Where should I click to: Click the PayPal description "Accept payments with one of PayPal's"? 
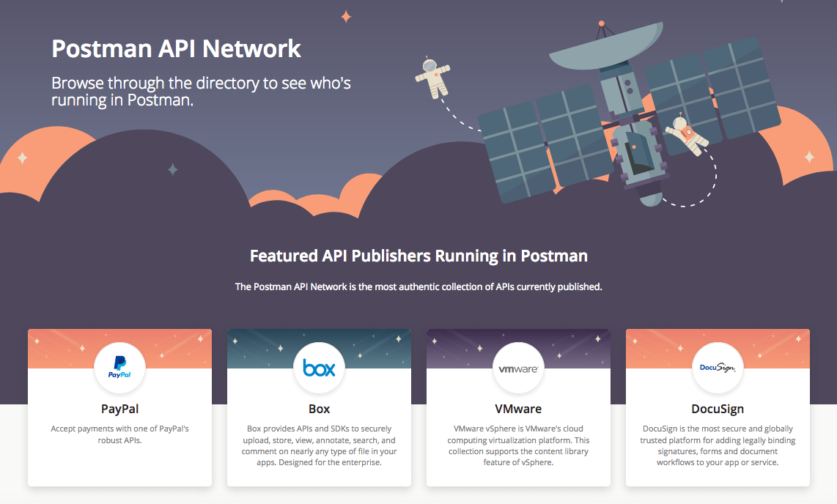(x=119, y=429)
